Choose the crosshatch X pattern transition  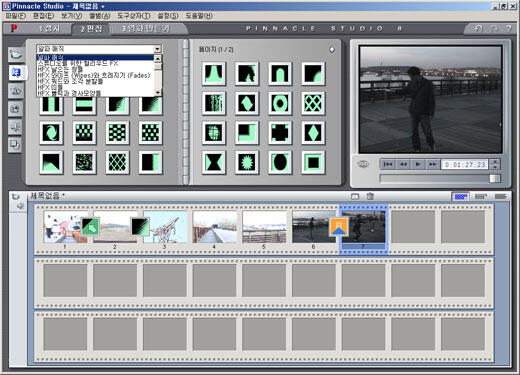(313, 103)
